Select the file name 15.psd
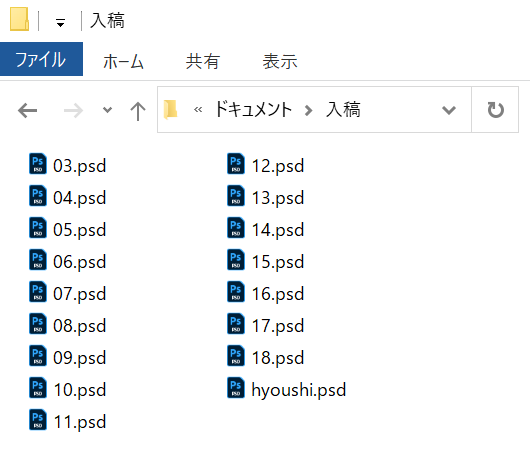 pyautogui.click(x=278, y=262)
